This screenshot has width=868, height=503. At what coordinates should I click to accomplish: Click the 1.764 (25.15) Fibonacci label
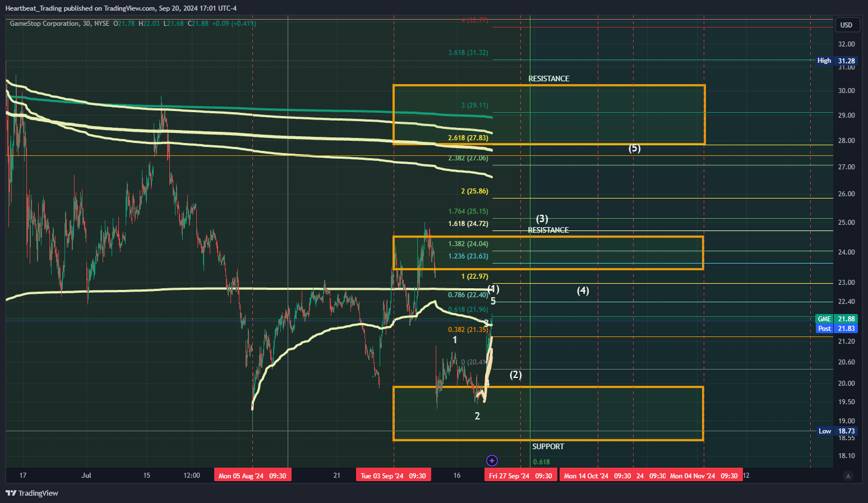[468, 211]
